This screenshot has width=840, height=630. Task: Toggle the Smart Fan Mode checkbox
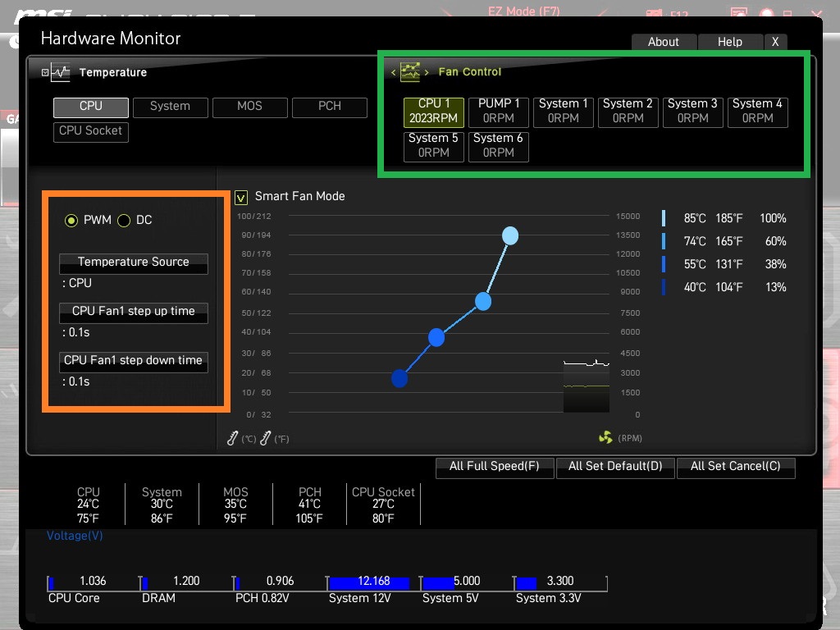pyautogui.click(x=241, y=198)
